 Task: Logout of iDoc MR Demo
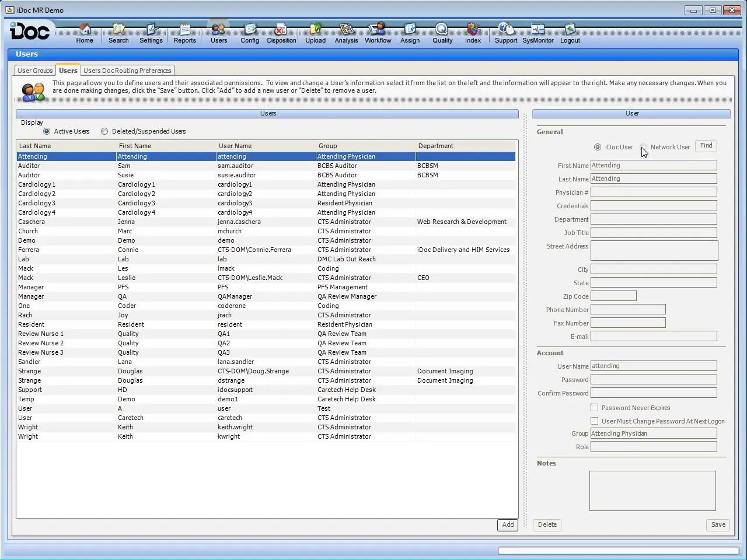[x=570, y=32]
